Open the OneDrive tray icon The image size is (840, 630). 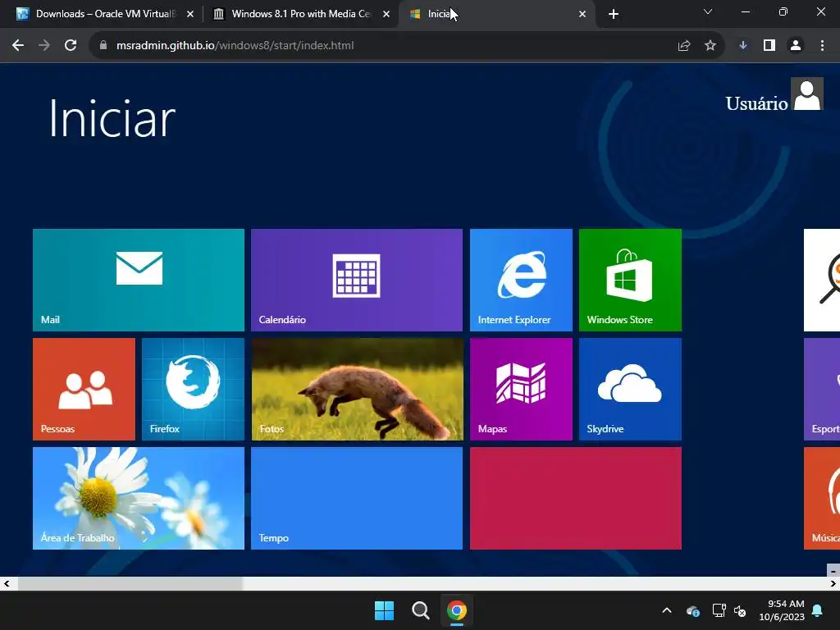pyautogui.click(x=692, y=610)
